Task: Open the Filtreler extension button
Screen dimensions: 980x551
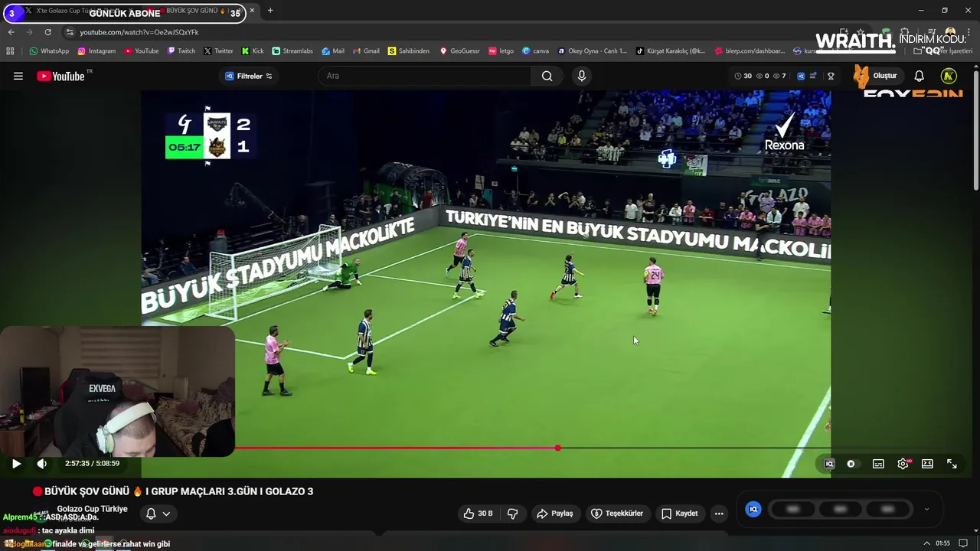Action: (248, 76)
